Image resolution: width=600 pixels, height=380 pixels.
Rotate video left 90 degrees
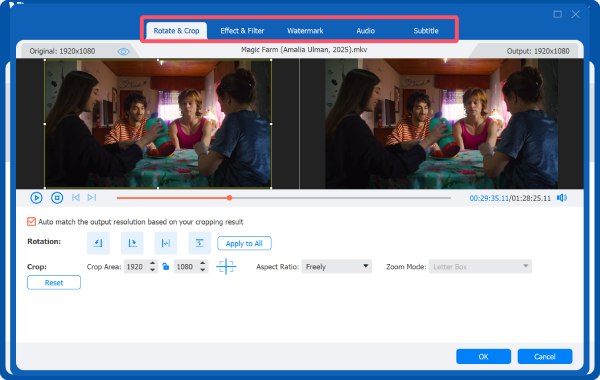[98, 243]
